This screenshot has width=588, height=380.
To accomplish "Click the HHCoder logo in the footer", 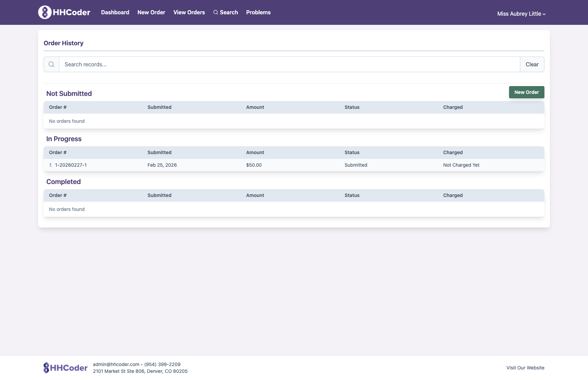I will click(x=65, y=367).
